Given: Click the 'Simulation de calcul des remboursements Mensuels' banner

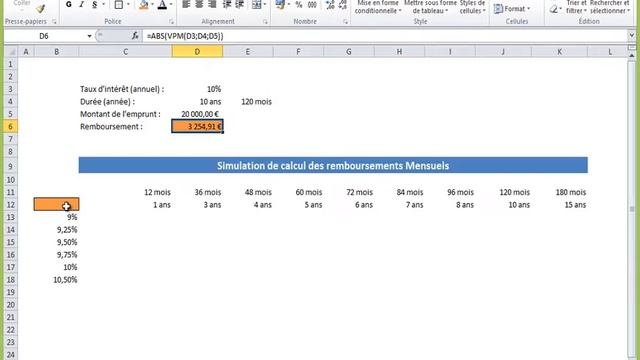Looking at the screenshot, I should (x=333, y=165).
